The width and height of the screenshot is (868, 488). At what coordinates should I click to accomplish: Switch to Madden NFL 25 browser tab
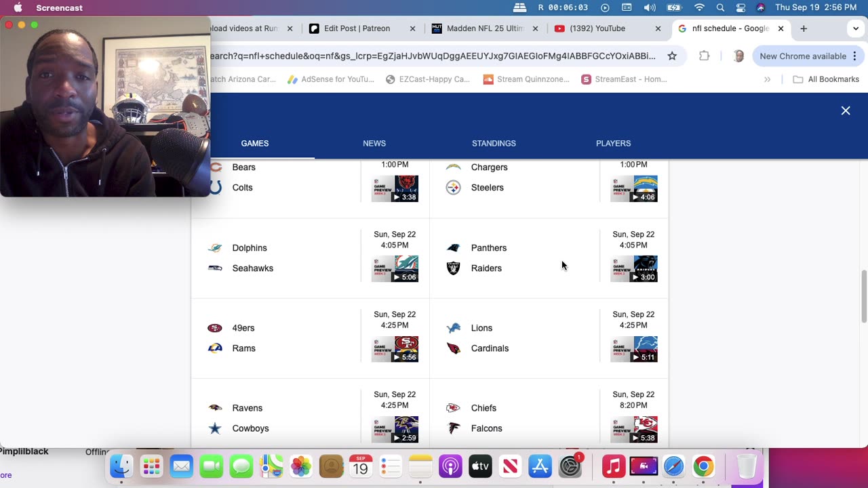tap(485, 28)
